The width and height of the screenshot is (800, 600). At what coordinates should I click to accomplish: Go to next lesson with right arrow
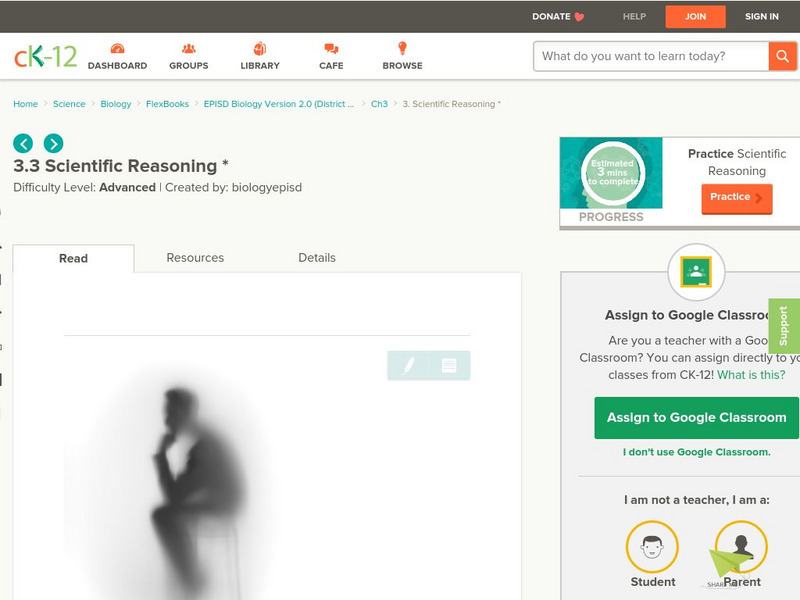pyautogui.click(x=54, y=143)
